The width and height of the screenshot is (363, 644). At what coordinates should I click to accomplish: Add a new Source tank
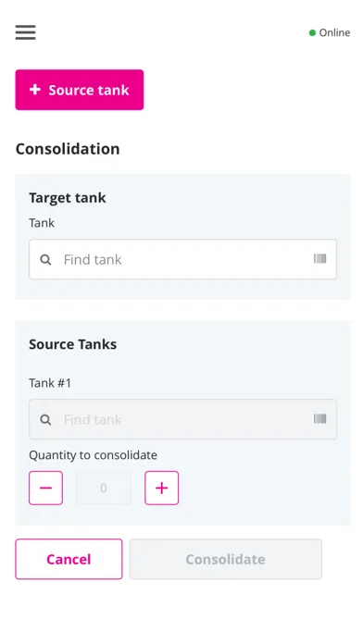(80, 90)
